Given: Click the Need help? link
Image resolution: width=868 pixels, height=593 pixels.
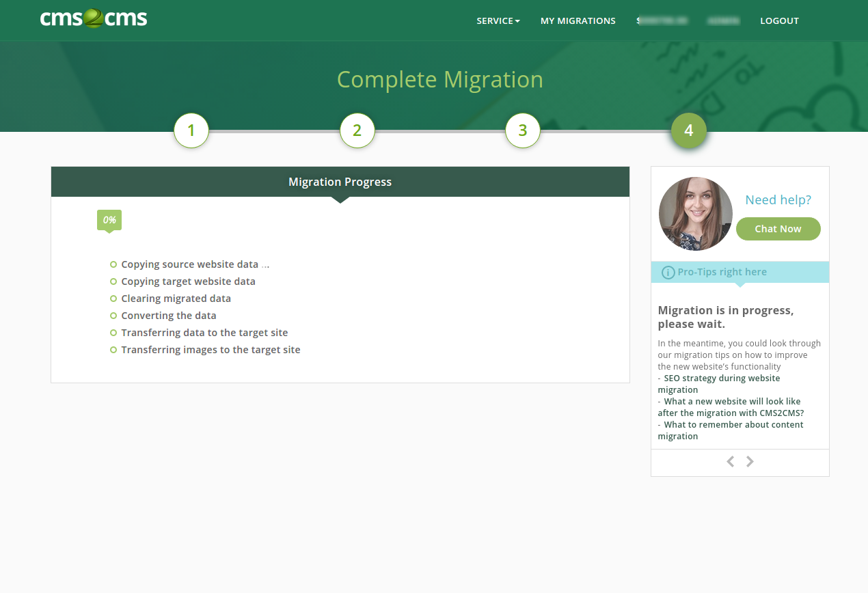Looking at the screenshot, I should coord(778,199).
